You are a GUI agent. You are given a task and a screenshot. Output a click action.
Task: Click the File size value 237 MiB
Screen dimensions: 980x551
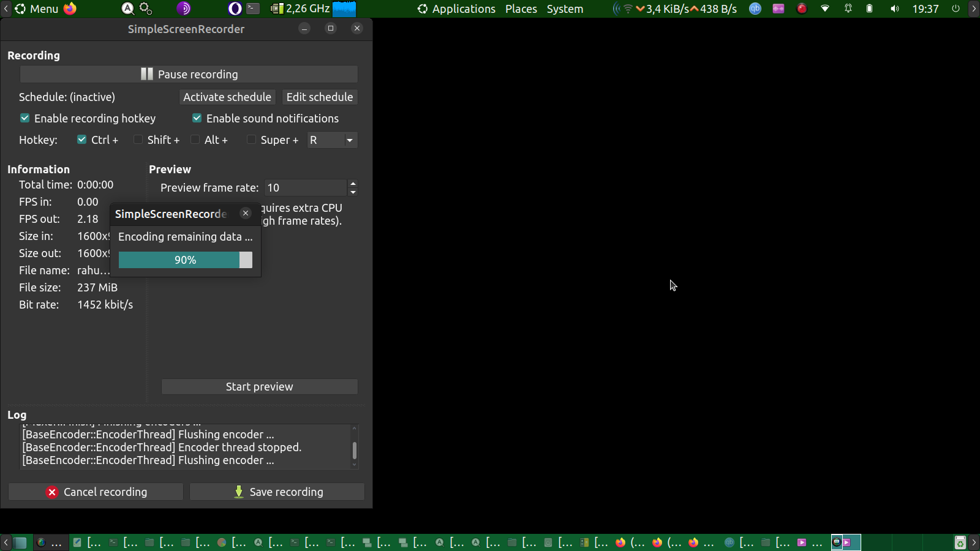pos(97,287)
